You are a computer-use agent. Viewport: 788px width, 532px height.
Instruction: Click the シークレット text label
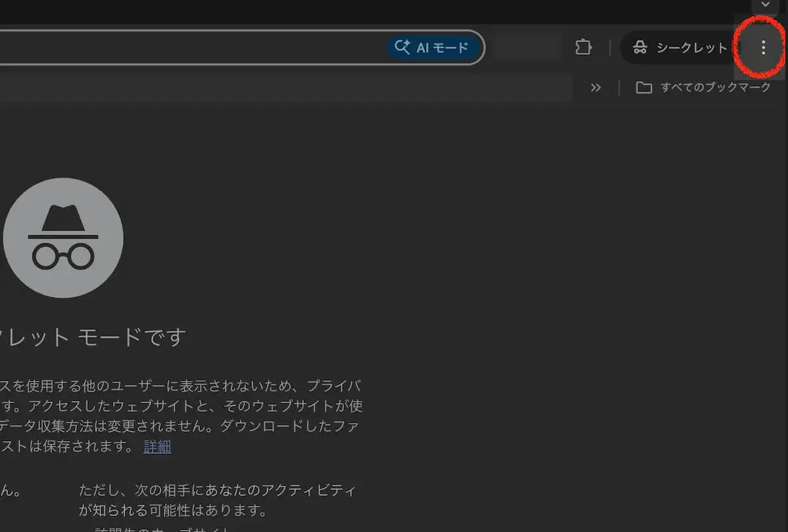[691, 47]
